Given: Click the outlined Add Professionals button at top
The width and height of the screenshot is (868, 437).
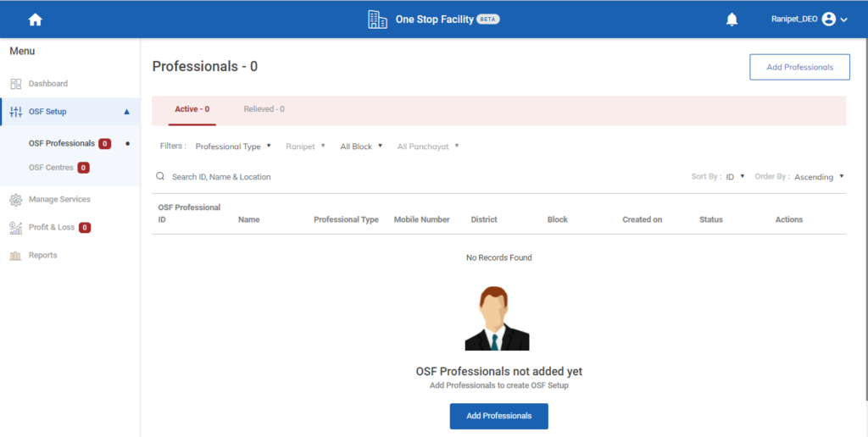Looking at the screenshot, I should coord(799,68).
